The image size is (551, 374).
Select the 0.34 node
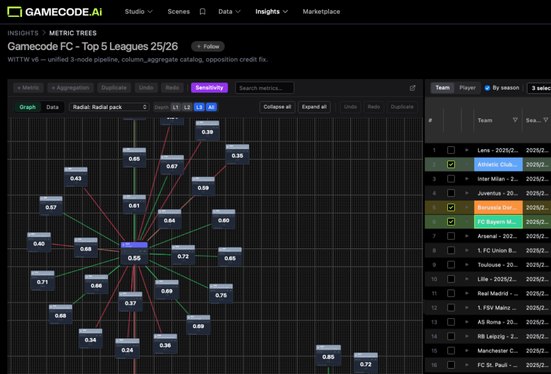click(90, 338)
